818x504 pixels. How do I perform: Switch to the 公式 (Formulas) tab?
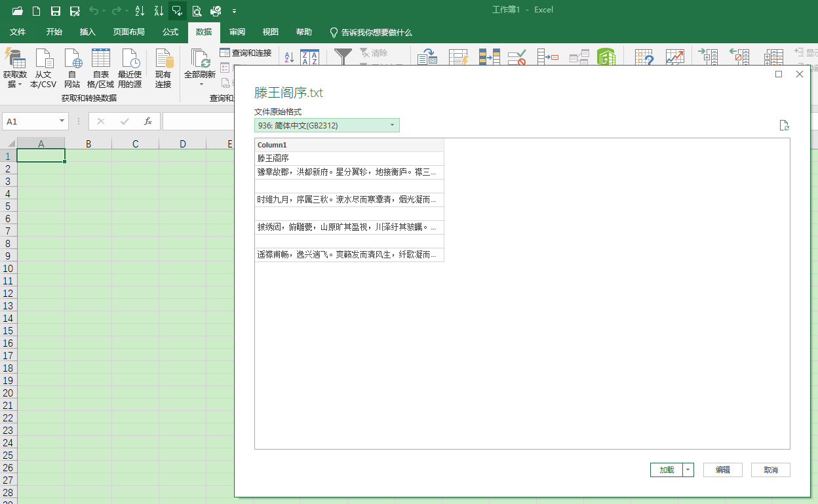pyautogui.click(x=170, y=32)
